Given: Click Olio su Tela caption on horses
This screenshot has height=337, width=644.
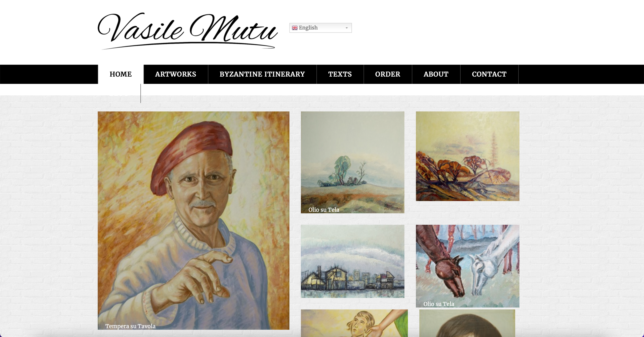Looking at the screenshot, I should click(439, 304).
